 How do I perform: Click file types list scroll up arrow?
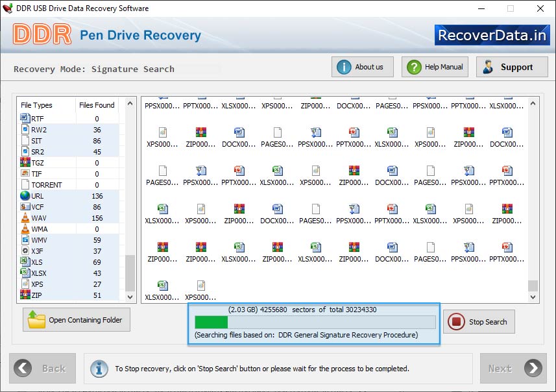pyautogui.click(x=130, y=104)
